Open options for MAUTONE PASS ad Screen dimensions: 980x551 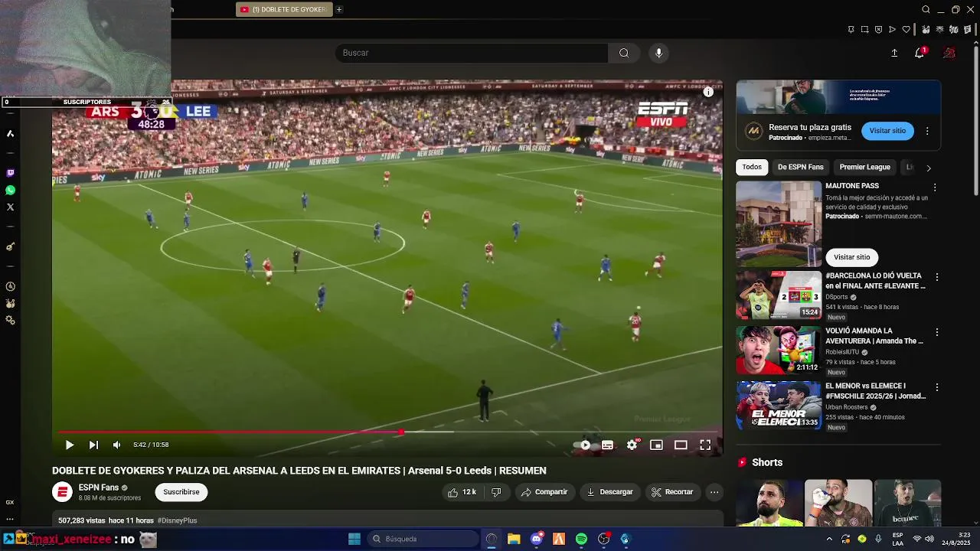coord(935,187)
